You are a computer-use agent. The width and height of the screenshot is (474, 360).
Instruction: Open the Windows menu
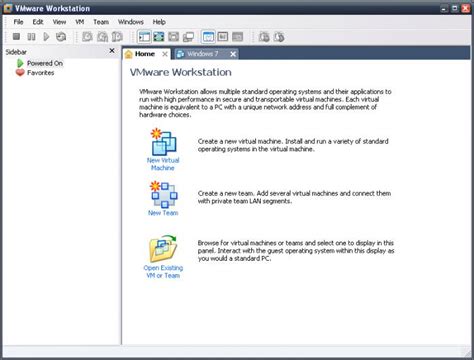131,22
